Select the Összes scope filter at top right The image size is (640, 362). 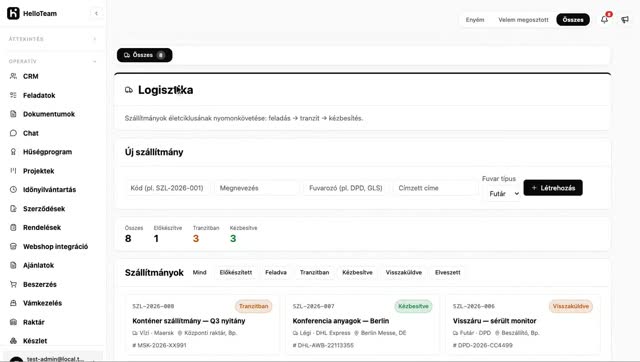pos(573,20)
